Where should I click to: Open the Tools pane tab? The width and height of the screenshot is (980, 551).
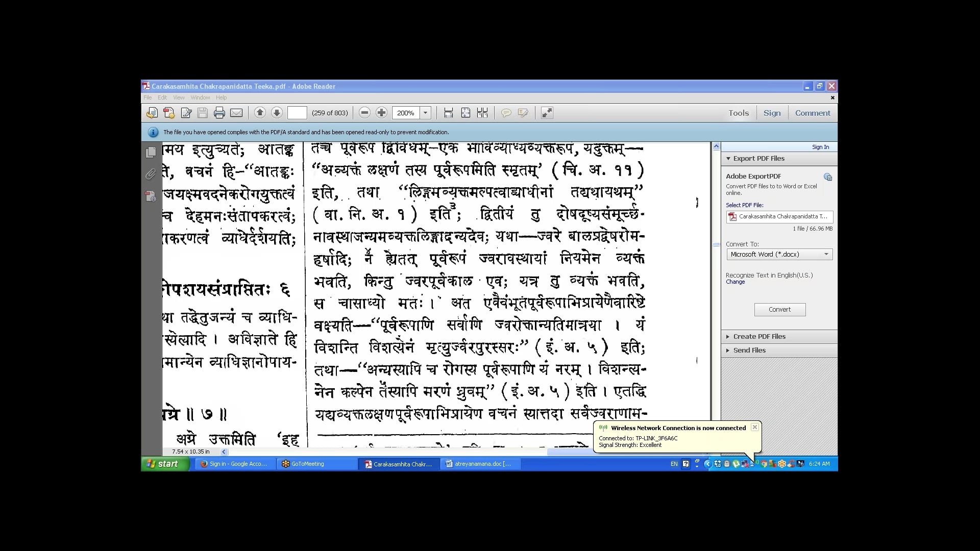click(x=738, y=113)
